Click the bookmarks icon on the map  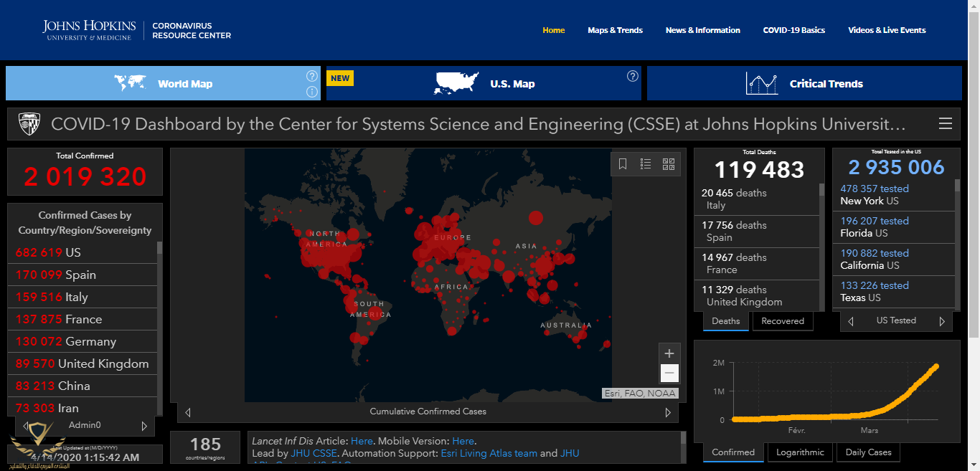(x=623, y=164)
